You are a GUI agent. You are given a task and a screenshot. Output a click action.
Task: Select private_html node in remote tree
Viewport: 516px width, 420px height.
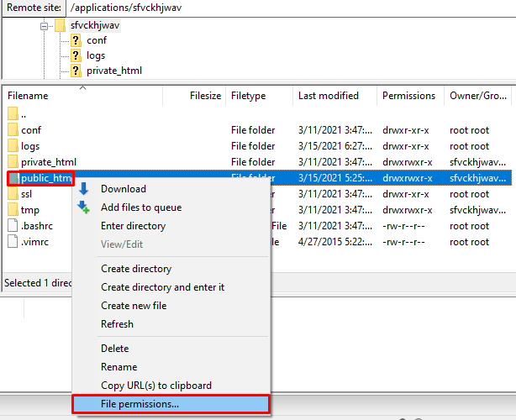[x=114, y=71]
